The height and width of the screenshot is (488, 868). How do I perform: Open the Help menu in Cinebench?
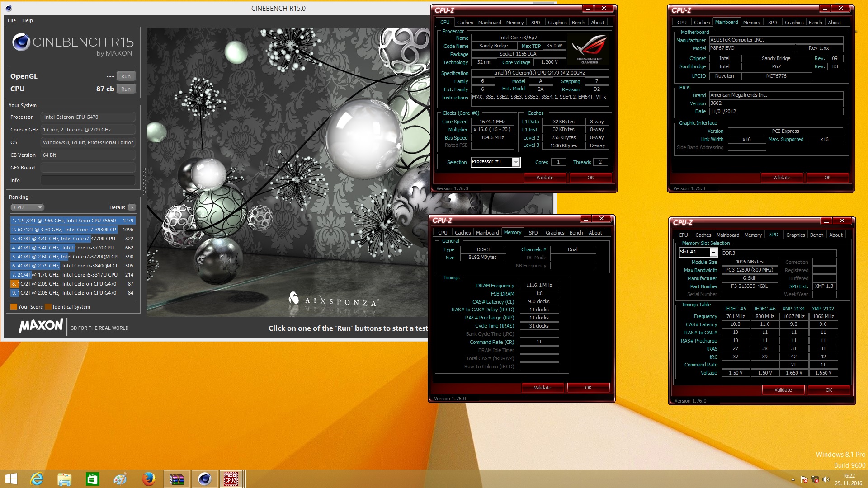tap(28, 20)
